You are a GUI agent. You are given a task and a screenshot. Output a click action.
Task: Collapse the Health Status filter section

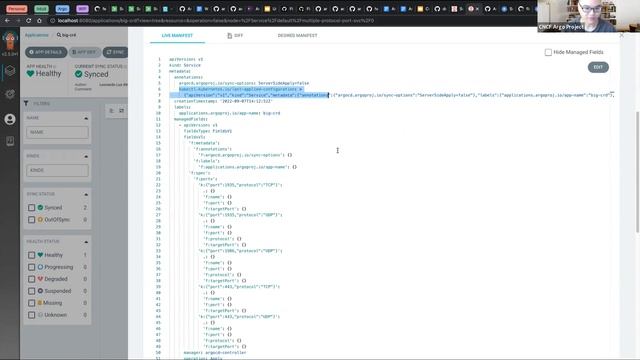tap(86, 242)
